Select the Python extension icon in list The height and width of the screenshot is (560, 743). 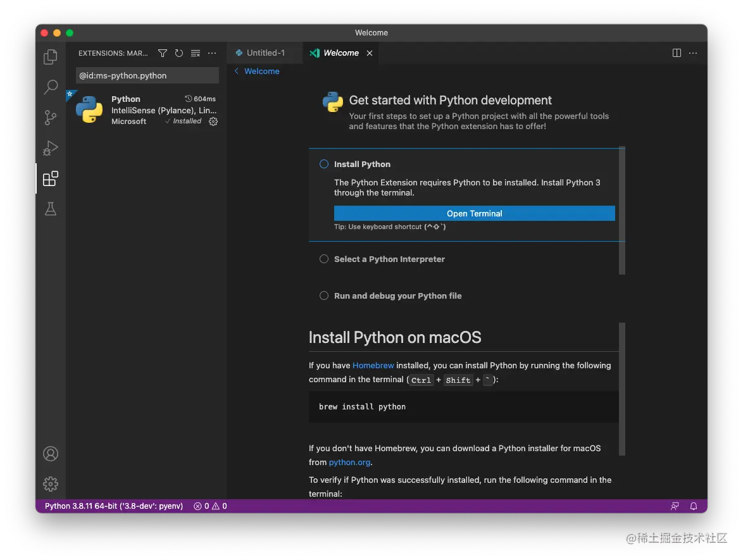point(89,109)
